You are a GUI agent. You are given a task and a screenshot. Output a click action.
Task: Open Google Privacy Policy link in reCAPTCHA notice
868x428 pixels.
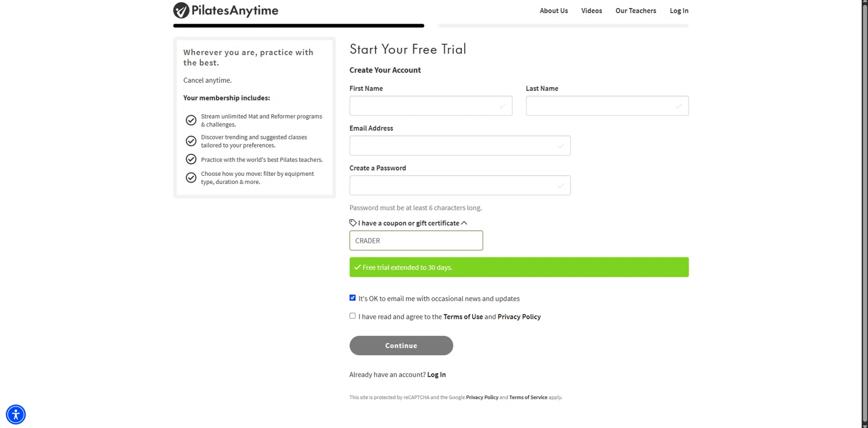482,397
